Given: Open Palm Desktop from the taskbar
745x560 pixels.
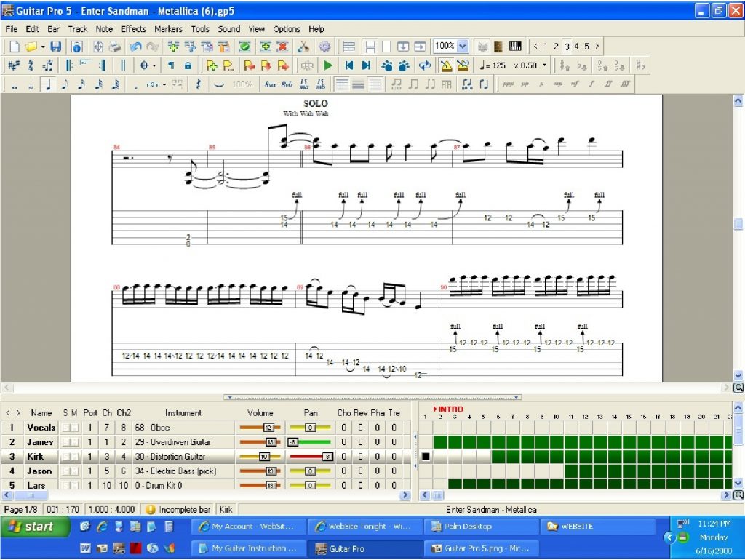Looking at the screenshot, I should (x=481, y=527).
